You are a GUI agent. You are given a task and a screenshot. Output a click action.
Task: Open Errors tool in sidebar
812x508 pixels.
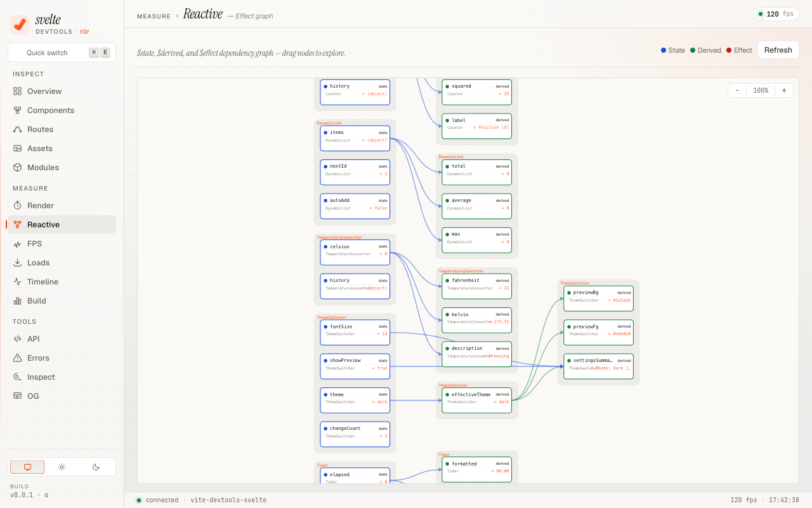[62, 358]
